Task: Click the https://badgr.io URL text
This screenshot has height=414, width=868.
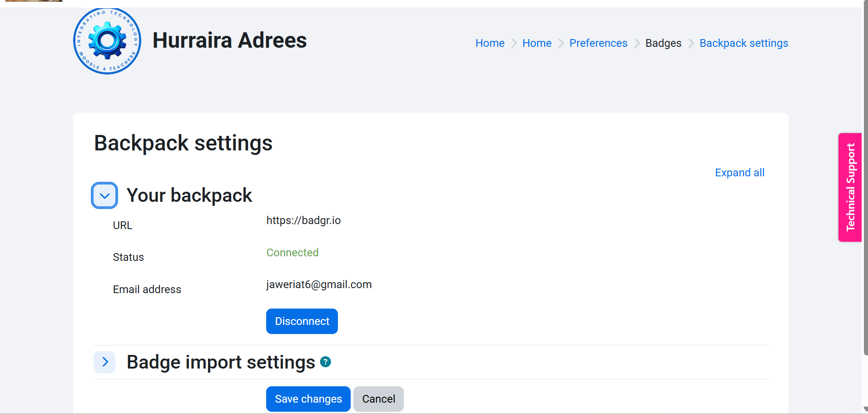Action: click(x=303, y=220)
